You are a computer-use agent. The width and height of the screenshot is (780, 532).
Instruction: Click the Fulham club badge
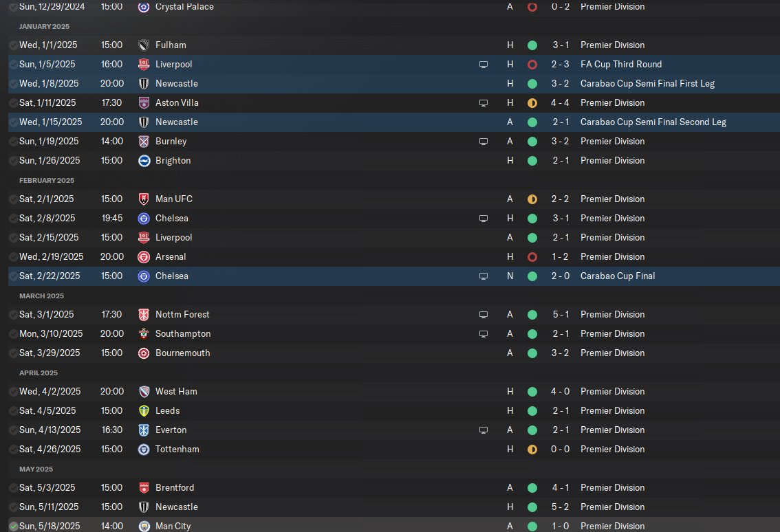click(144, 45)
